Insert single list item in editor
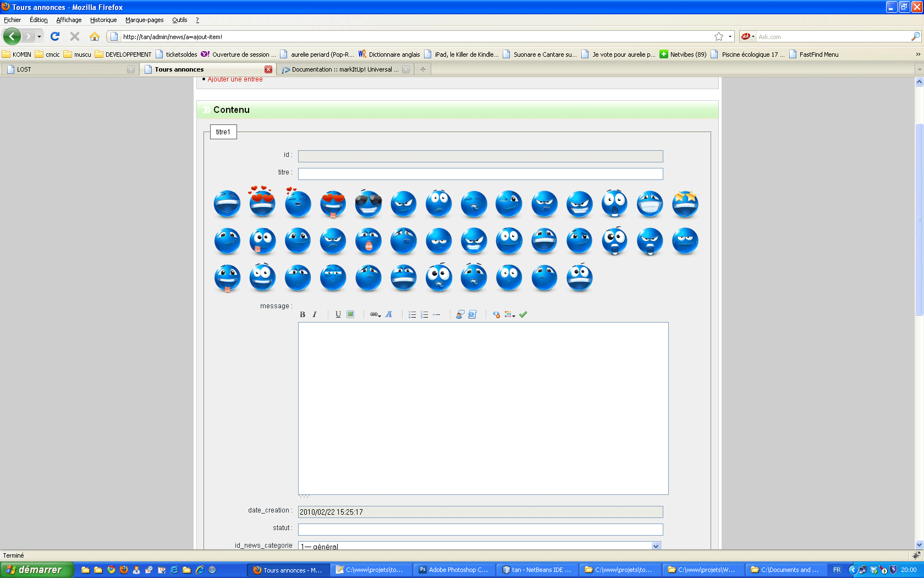Viewport: 924px width, 578px height. point(436,314)
